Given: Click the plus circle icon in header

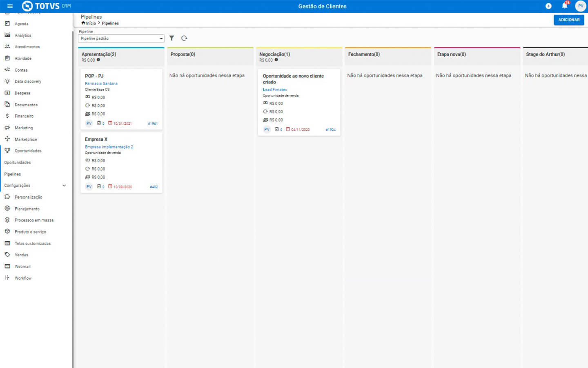Looking at the screenshot, I should tap(548, 6).
